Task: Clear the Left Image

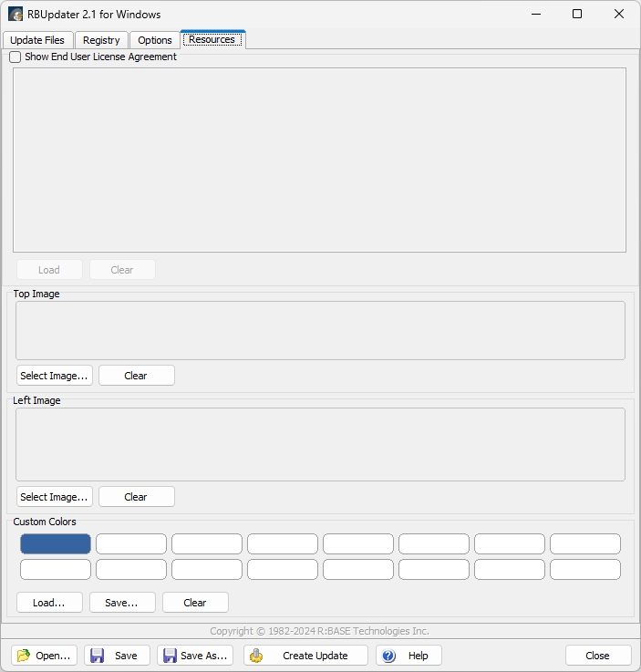Action: pyautogui.click(x=137, y=497)
